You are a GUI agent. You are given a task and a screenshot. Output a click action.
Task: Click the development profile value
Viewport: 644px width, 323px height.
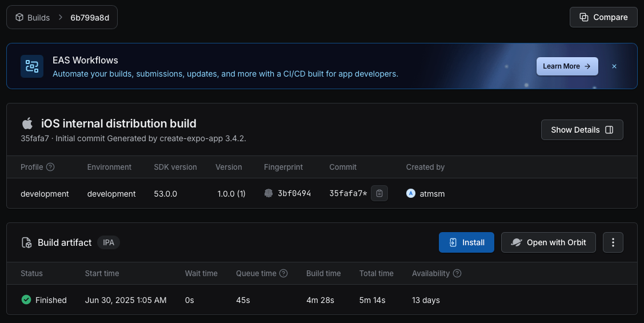coord(45,194)
